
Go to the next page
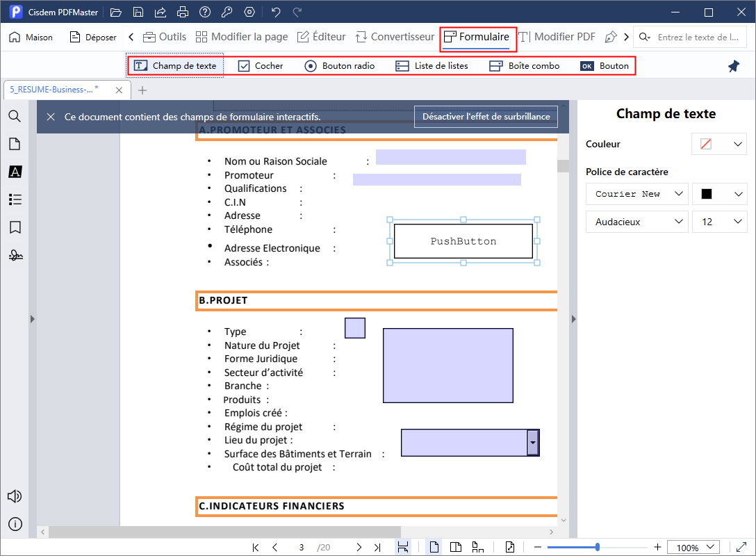click(359, 548)
